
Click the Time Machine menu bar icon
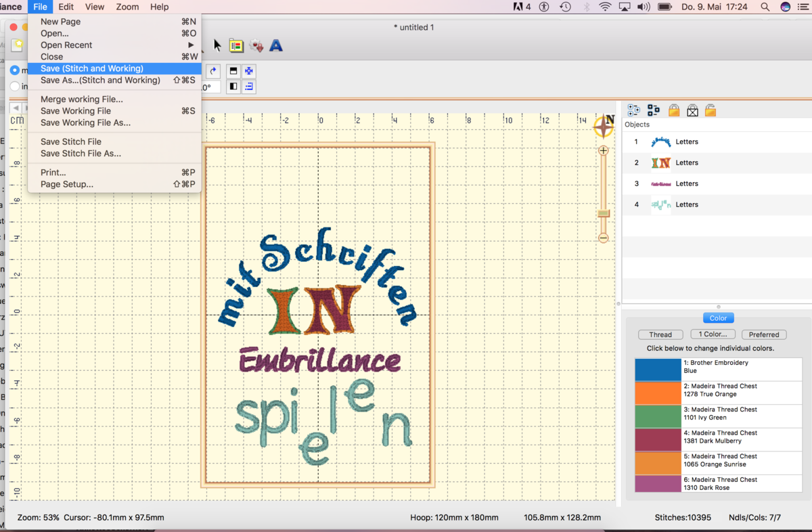(x=565, y=7)
